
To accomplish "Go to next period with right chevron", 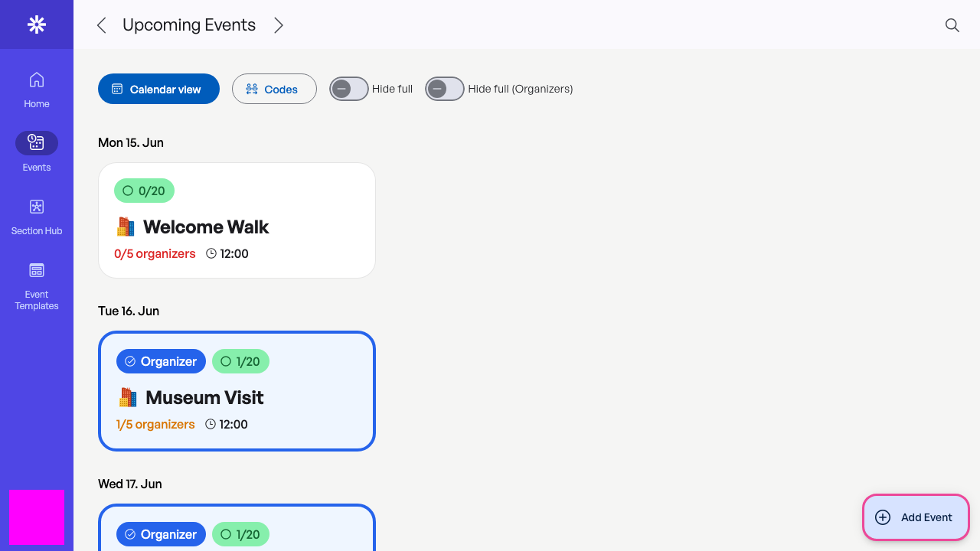I will [279, 25].
